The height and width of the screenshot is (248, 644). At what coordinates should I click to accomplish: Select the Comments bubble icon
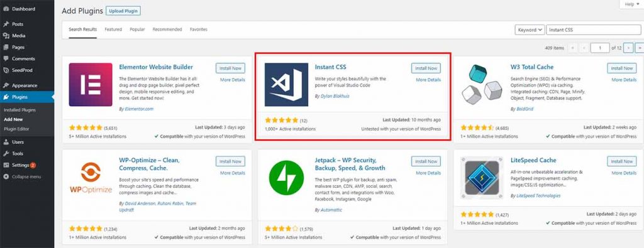point(6,58)
